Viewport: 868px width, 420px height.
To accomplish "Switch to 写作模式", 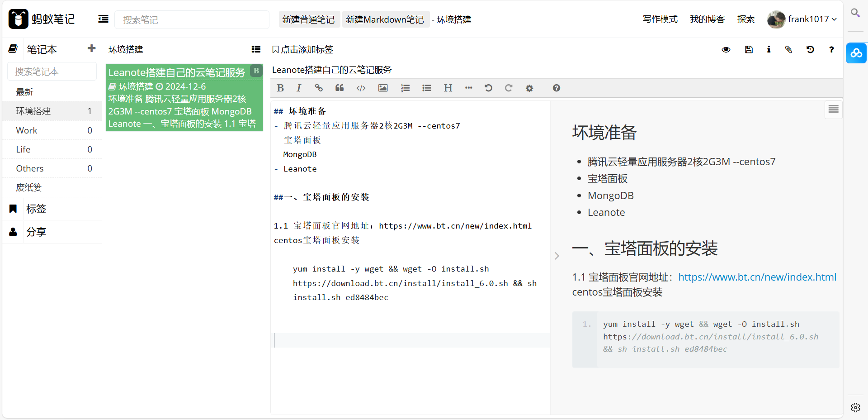I will 660,19.
